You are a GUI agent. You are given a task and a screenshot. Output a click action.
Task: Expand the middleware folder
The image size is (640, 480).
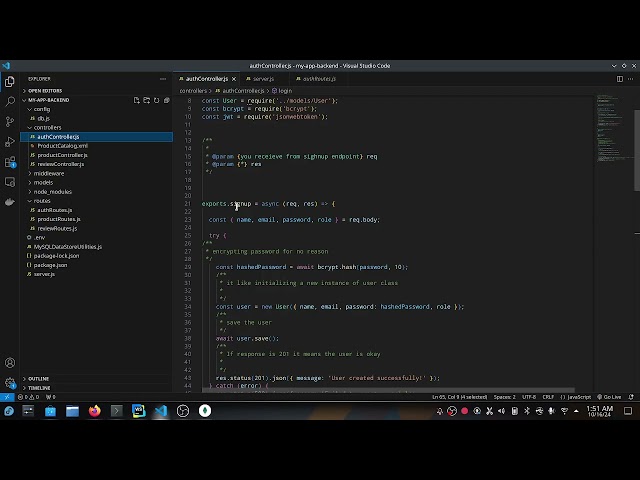pyautogui.click(x=48, y=173)
